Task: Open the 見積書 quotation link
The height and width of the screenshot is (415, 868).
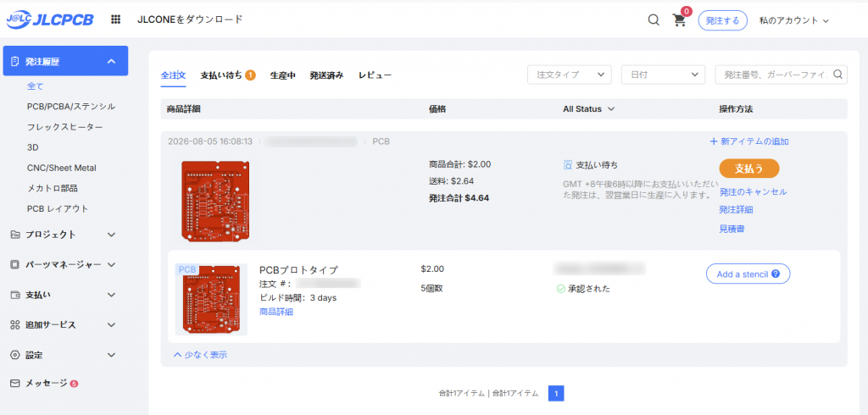Action: 732,229
